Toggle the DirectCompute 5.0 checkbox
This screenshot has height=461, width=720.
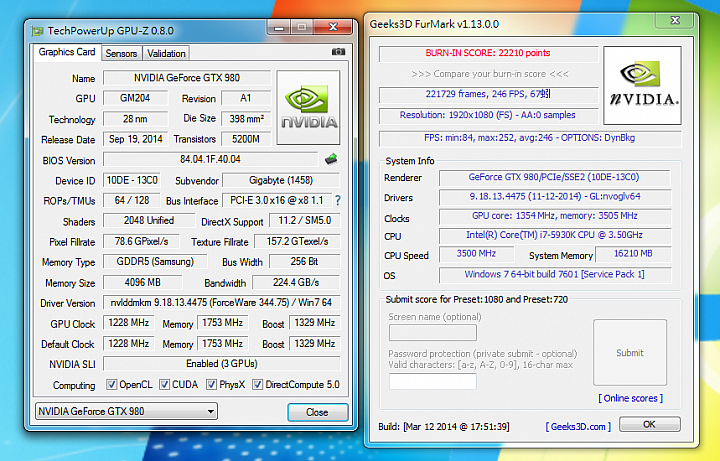click(x=258, y=384)
